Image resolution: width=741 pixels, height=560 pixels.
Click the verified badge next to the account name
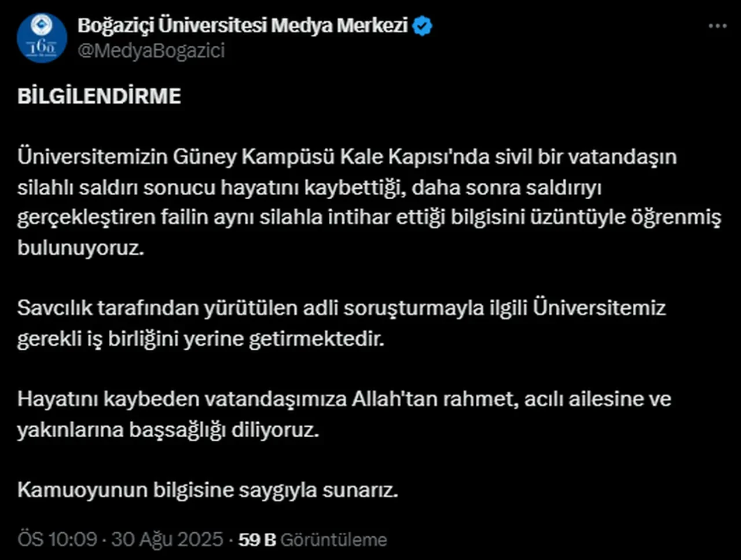pyautogui.click(x=422, y=25)
